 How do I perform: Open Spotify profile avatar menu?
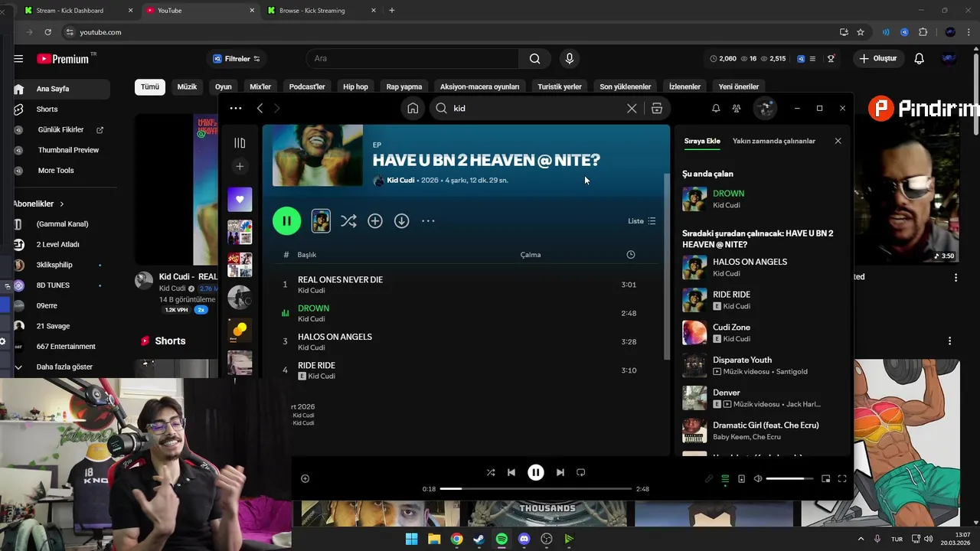[765, 109]
